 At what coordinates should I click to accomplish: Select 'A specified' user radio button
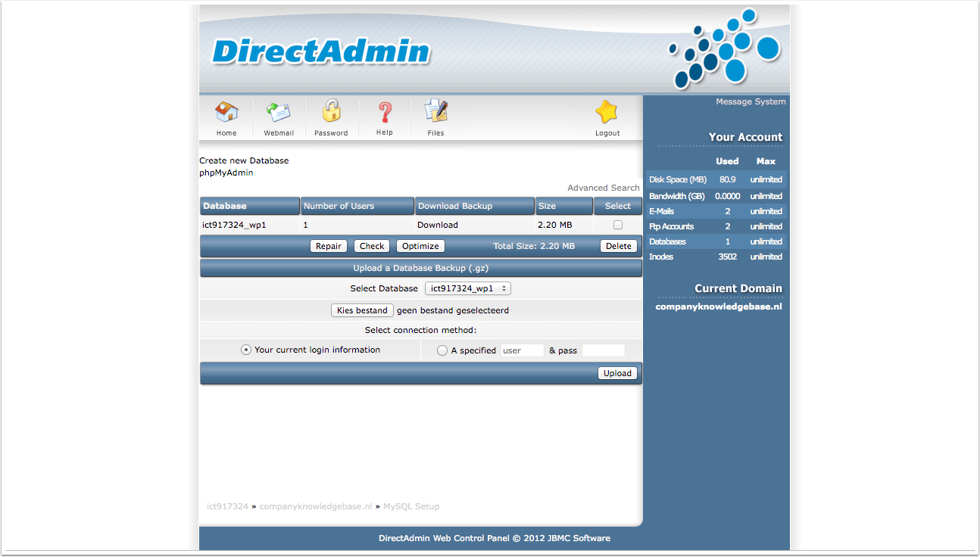(x=442, y=350)
